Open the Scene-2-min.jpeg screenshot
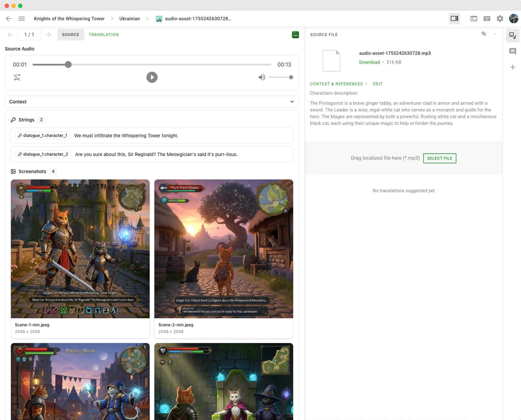Screen dimensions: 521x420 tap(224, 249)
